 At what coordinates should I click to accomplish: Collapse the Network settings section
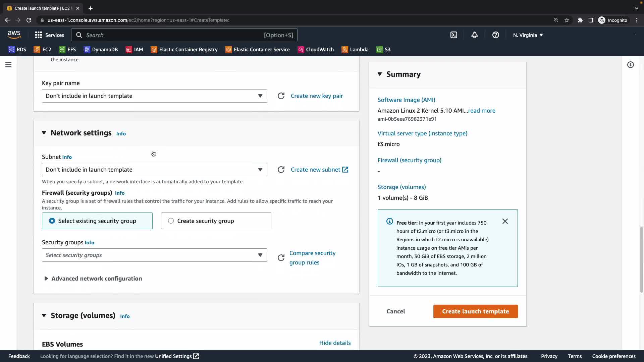pos(44,133)
